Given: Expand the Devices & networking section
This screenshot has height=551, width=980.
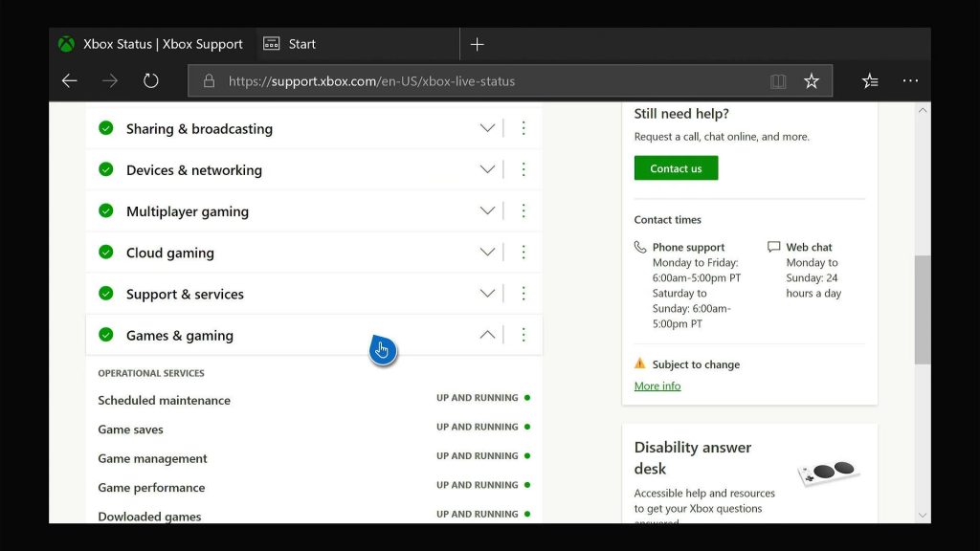Looking at the screenshot, I should click(x=487, y=169).
